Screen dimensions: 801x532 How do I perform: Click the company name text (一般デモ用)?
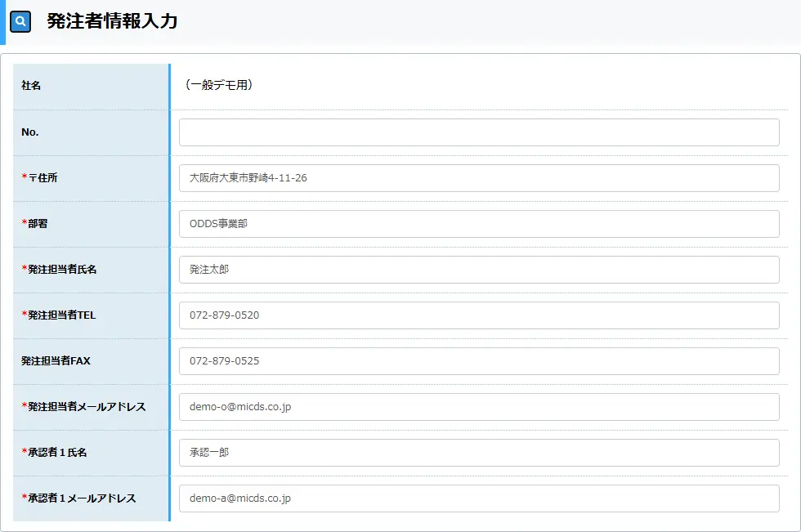(218, 85)
